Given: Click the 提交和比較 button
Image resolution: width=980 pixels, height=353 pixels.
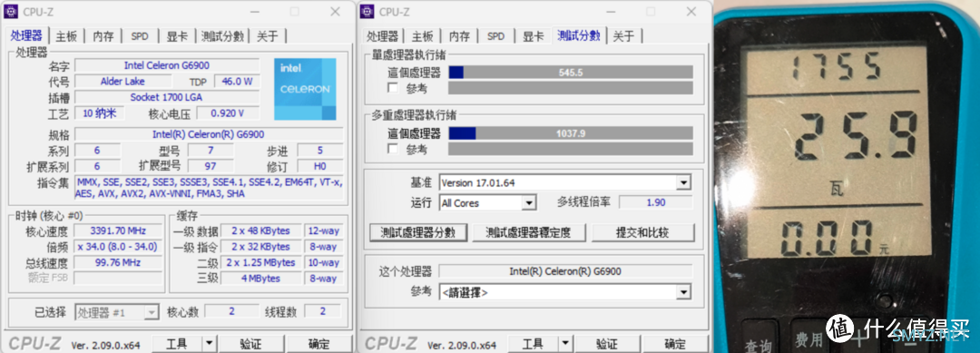Looking at the screenshot, I should point(642,232).
